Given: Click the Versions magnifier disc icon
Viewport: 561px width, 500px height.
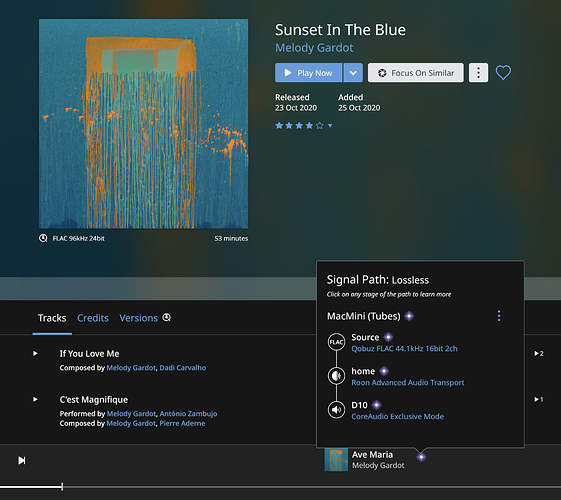Looking at the screenshot, I should click(167, 318).
